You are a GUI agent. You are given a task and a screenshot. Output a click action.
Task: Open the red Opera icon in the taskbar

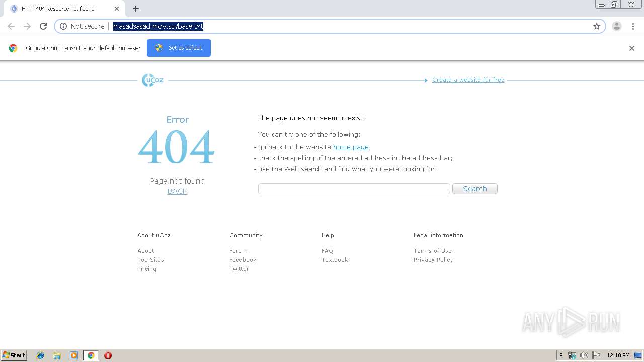pos(108,355)
